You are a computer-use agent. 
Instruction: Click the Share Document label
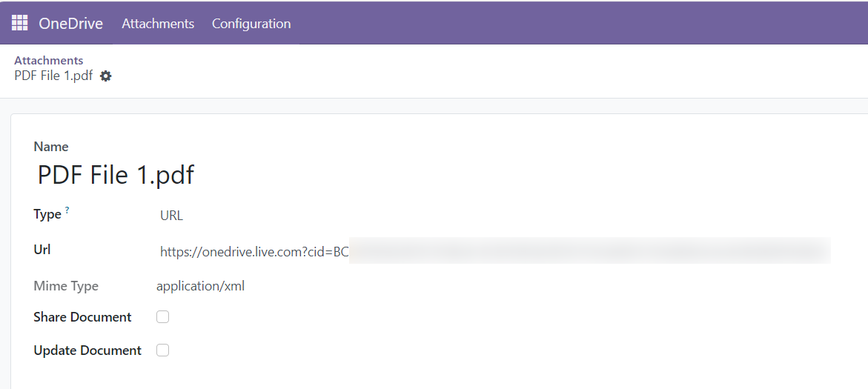(x=82, y=317)
